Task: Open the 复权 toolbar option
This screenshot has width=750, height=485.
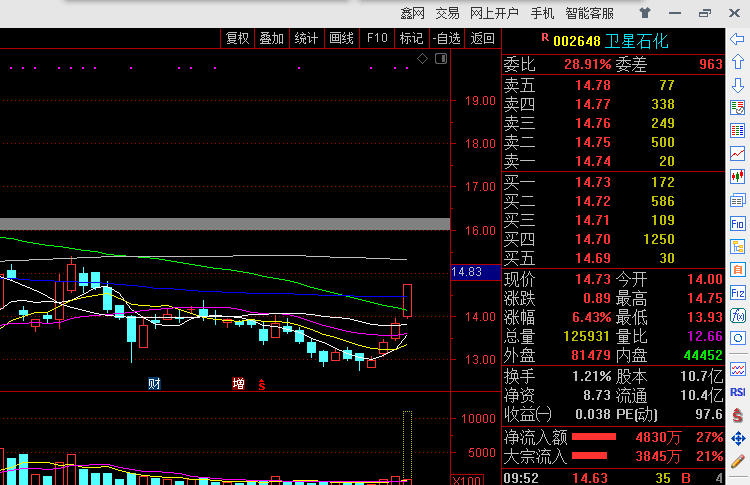Action: click(x=237, y=38)
